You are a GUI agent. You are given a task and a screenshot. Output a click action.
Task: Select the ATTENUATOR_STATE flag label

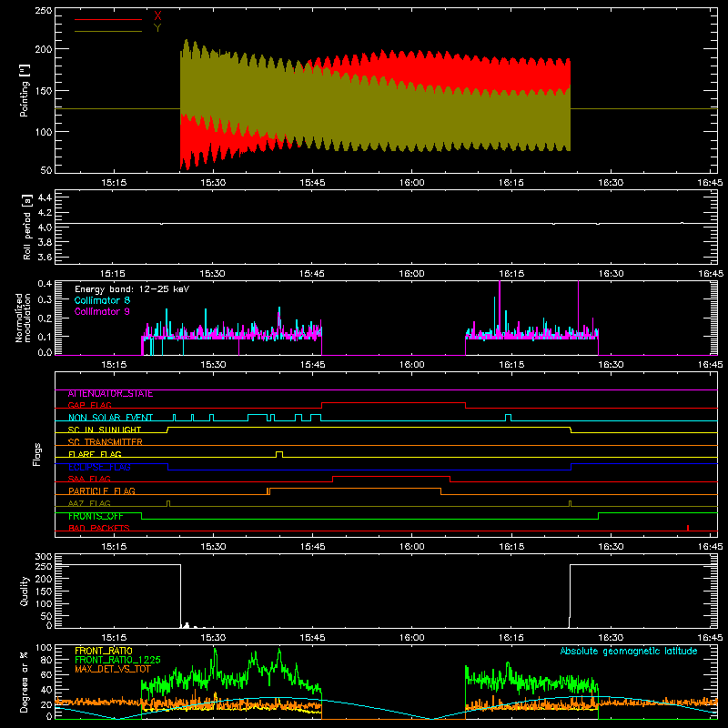pyautogui.click(x=110, y=394)
